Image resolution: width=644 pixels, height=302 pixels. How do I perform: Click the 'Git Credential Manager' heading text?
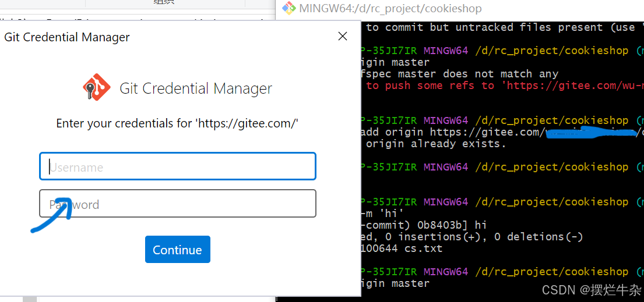tap(196, 88)
